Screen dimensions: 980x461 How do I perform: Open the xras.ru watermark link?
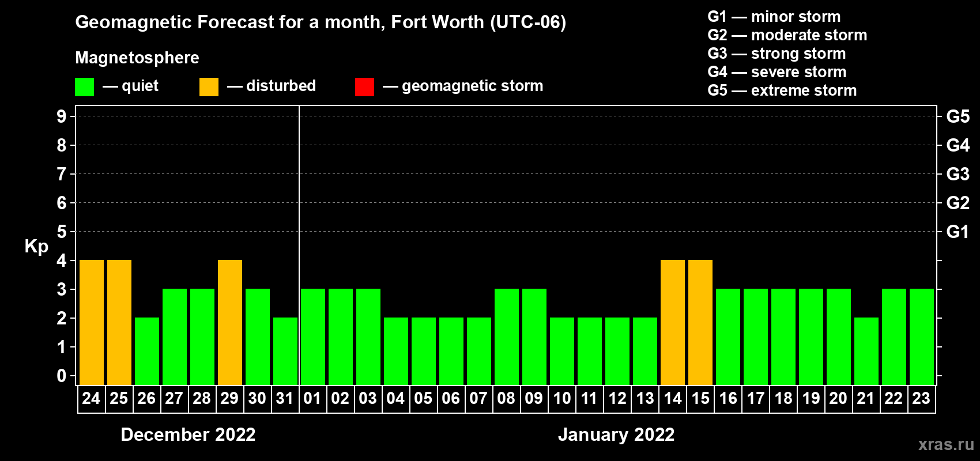point(945,444)
